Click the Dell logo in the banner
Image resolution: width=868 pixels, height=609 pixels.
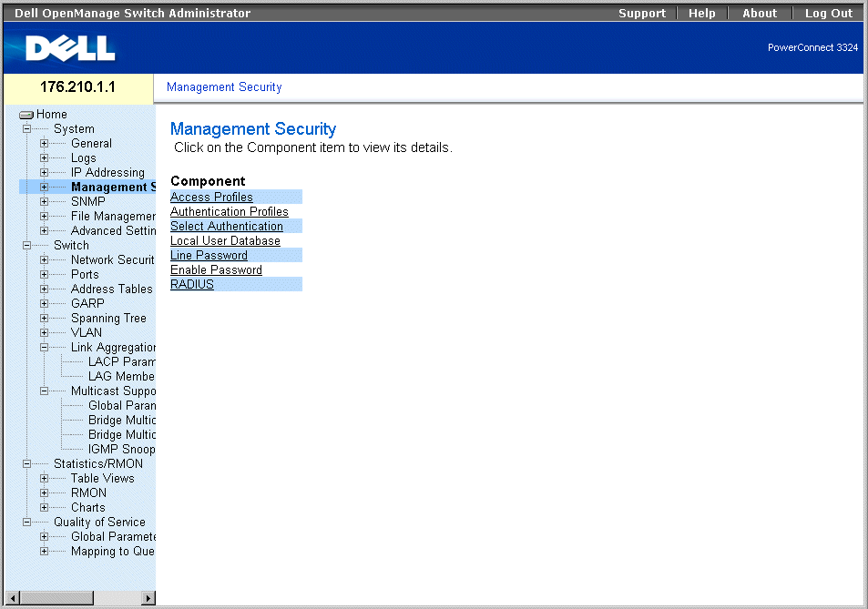tap(70, 48)
